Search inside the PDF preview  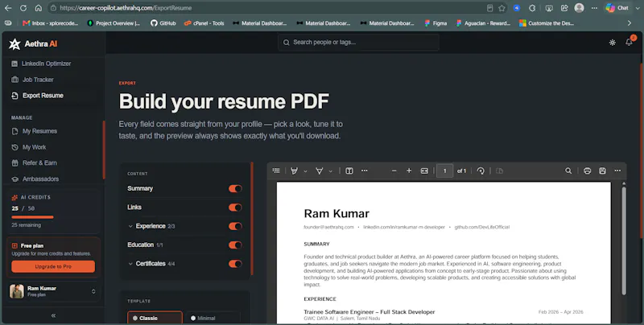click(568, 171)
